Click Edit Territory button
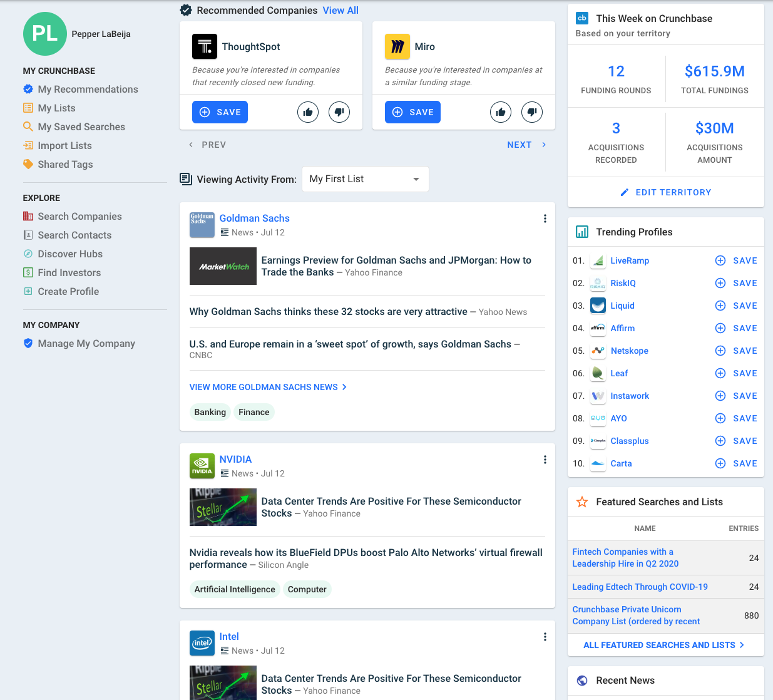 (x=666, y=192)
